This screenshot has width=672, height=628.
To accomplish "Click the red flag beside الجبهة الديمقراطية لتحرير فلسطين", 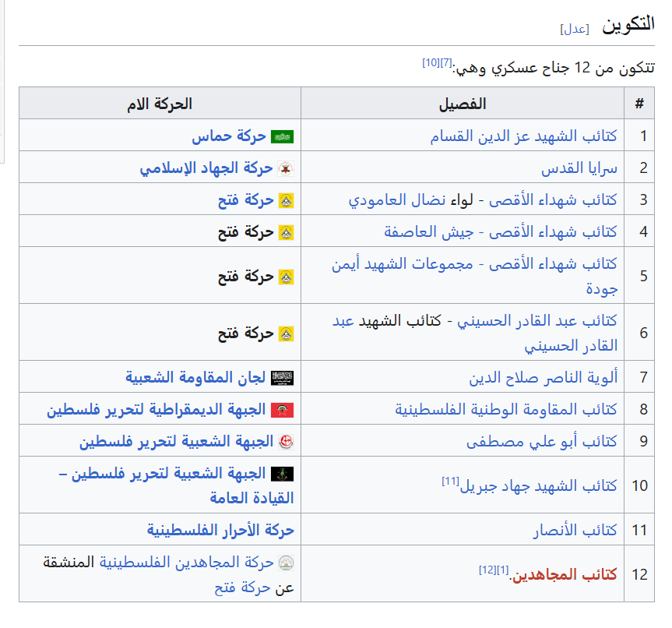I will tap(282, 410).
